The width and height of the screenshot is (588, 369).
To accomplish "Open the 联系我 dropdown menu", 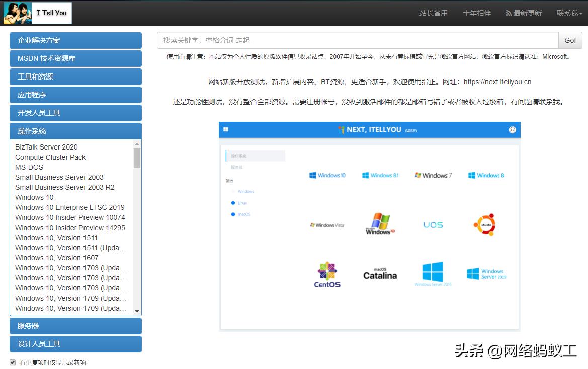I will (x=568, y=14).
